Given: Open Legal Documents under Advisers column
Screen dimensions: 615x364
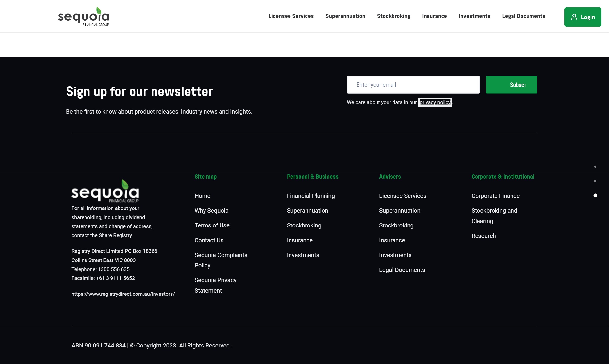Looking at the screenshot, I should click(x=402, y=270).
